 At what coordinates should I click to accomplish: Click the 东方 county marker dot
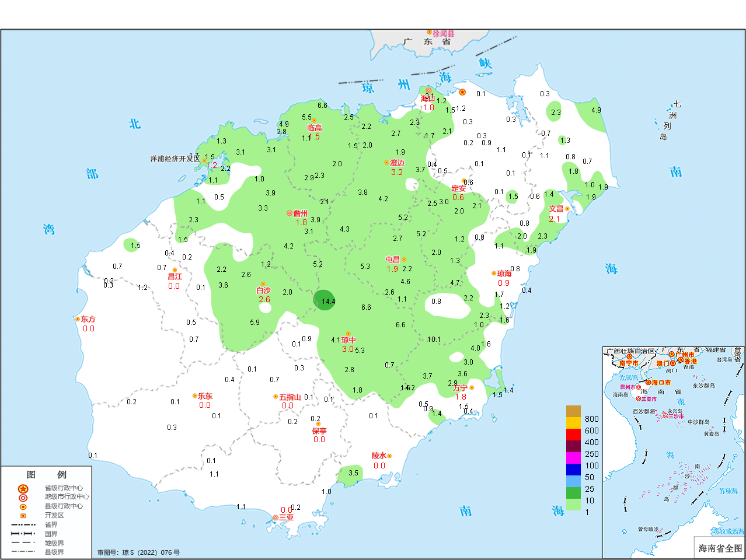[x=78, y=319]
